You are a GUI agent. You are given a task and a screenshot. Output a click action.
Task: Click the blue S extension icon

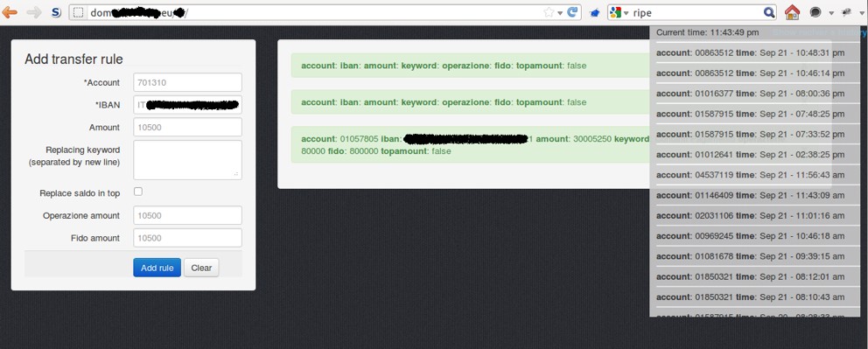56,12
